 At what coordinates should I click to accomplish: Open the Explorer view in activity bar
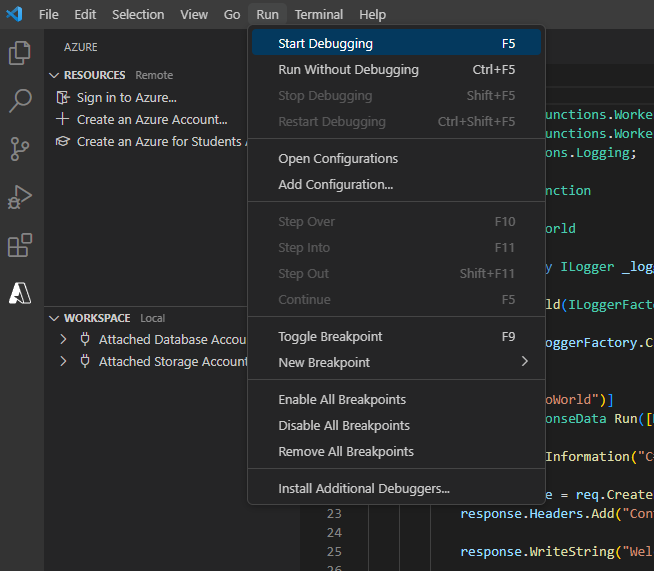click(x=20, y=53)
